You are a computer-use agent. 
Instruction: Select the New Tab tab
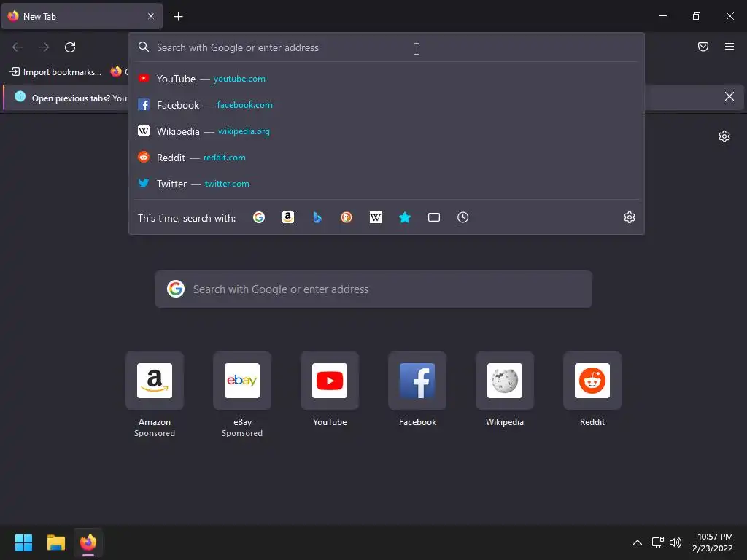[82, 16]
